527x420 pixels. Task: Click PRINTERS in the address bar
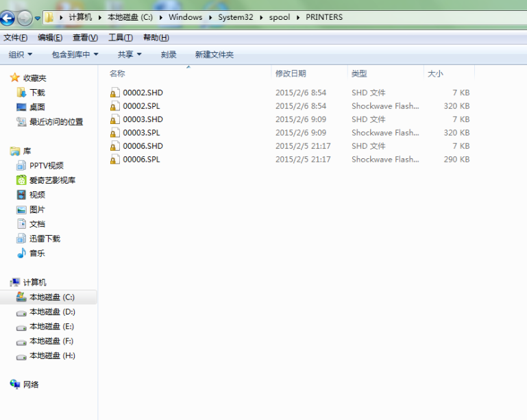pos(324,17)
